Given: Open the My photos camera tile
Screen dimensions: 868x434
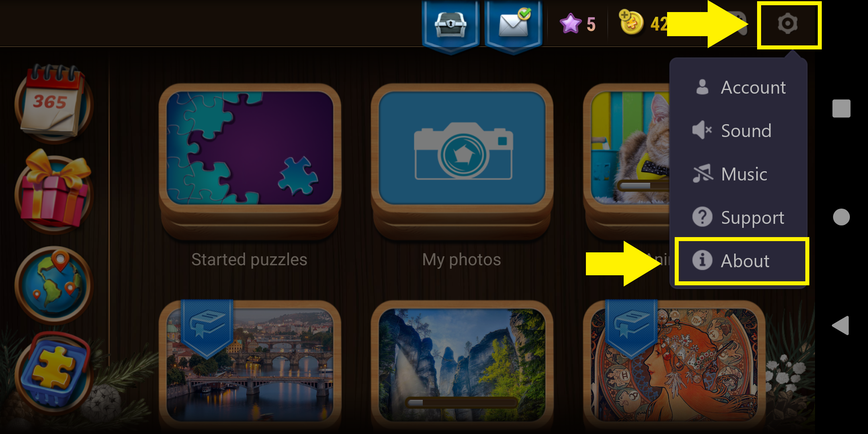Looking at the screenshot, I should click(x=462, y=161).
